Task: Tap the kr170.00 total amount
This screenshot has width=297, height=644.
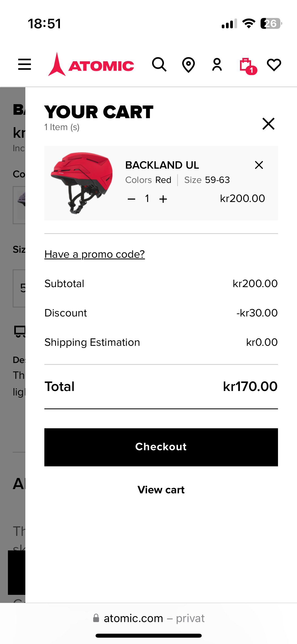Action: [x=250, y=387]
